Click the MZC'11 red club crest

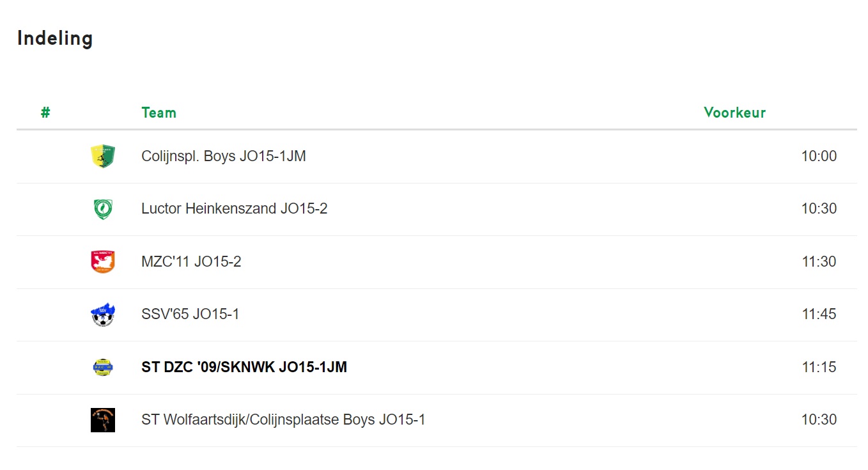click(103, 262)
